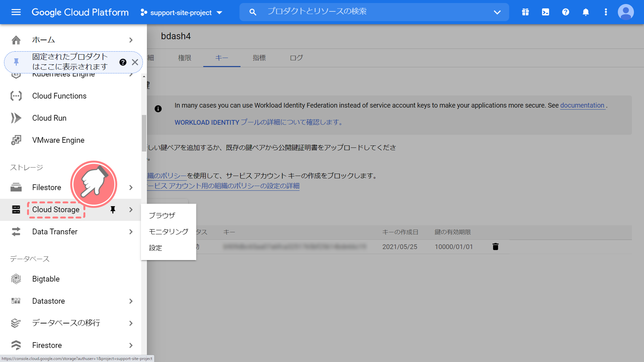Image resolution: width=644 pixels, height=362 pixels.
Task: Open the documentation link
Action: (582, 105)
